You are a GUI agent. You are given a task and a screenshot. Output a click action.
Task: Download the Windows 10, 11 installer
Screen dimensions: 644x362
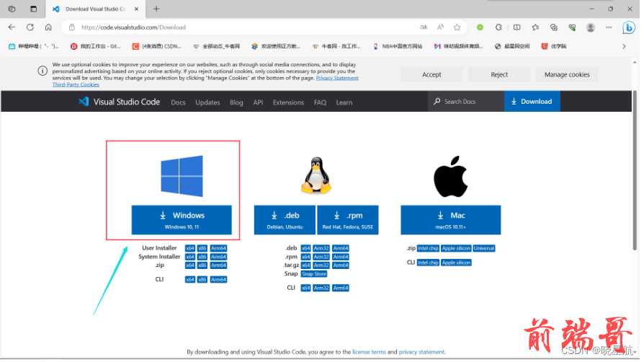pyautogui.click(x=182, y=220)
